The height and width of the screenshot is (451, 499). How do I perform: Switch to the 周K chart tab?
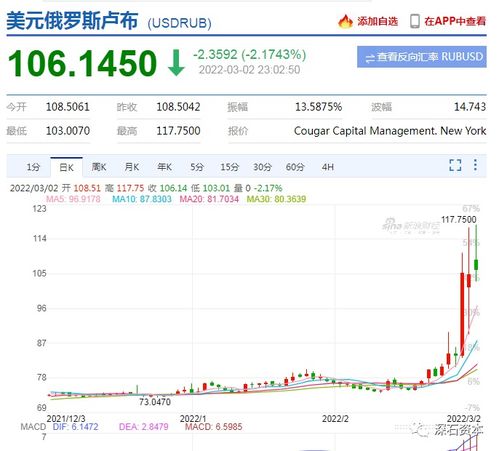pyautogui.click(x=99, y=167)
